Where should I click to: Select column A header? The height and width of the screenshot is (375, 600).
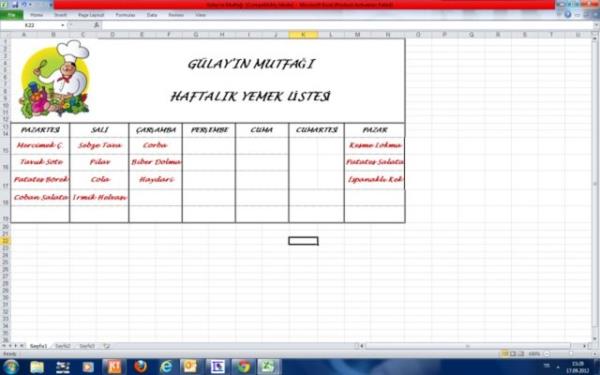[24, 34]
